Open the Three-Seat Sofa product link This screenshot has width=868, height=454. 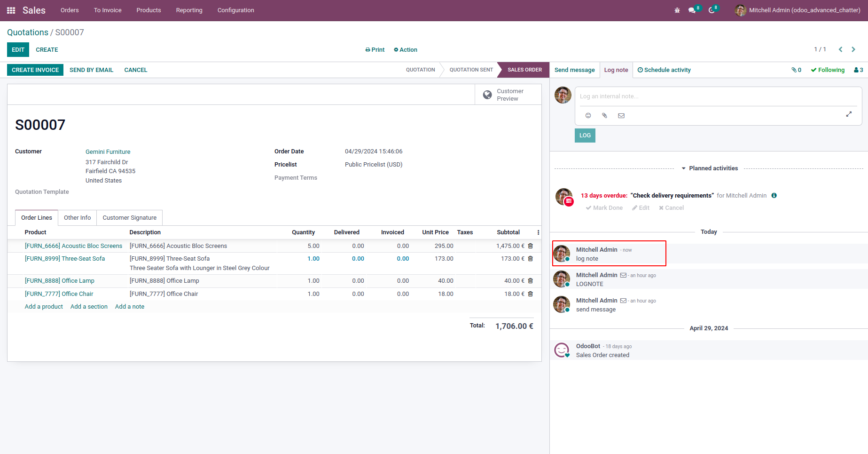tap(65, 259)
